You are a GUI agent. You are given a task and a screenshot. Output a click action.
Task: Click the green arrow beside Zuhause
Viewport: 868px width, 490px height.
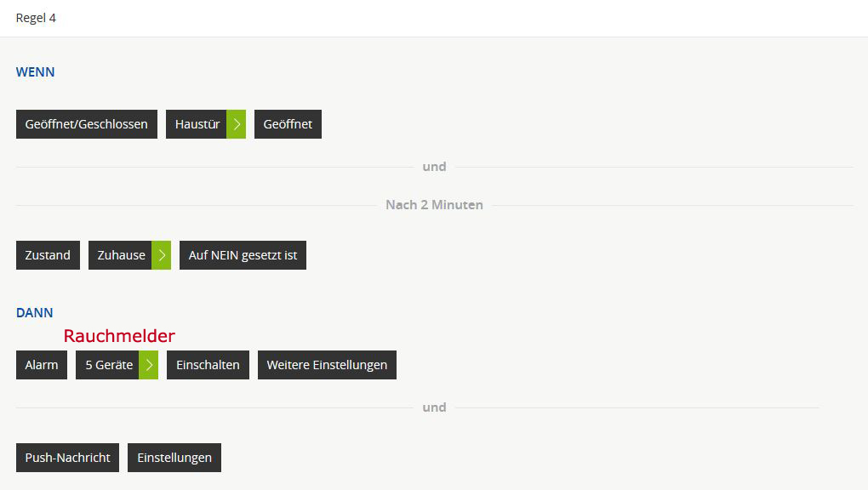pos(162,255)
